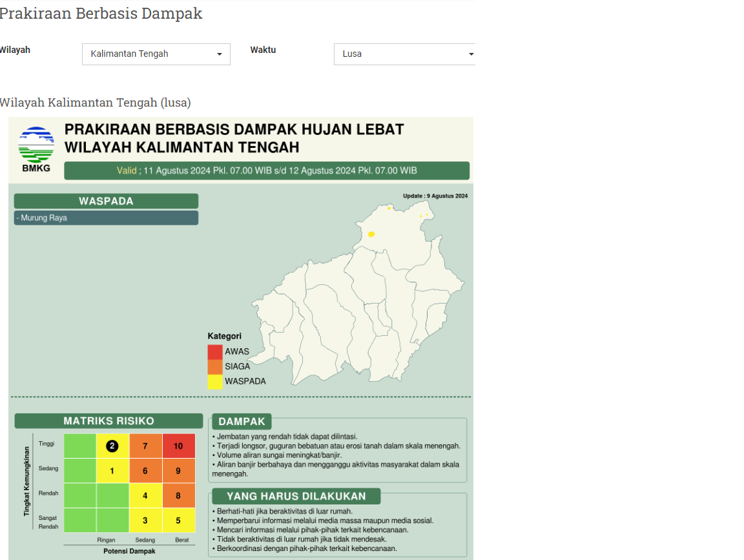Image resolution: width=744 pixels, height=560 pixels.
Task: Click risk matrix cell 9
Action: click(178, 471)
